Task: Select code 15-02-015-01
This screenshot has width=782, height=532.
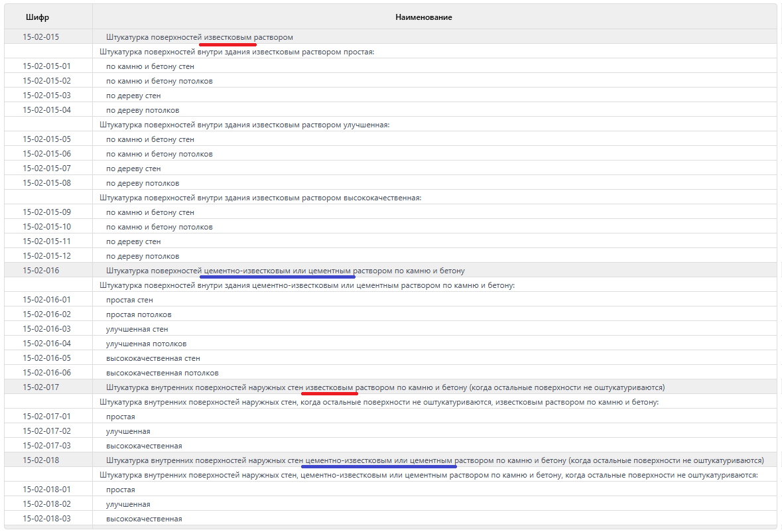Action: pyautogui.click(x=47, y=66)
